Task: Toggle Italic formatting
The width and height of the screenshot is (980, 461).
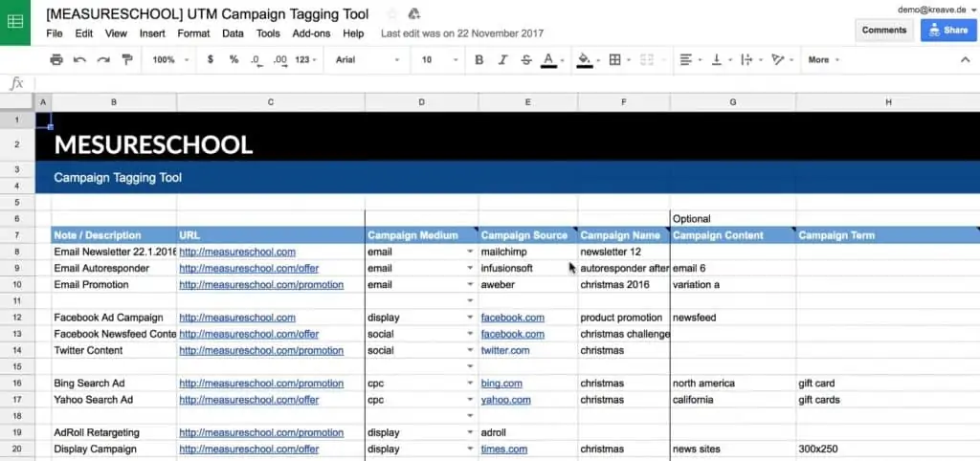Action: coord(502,60)
